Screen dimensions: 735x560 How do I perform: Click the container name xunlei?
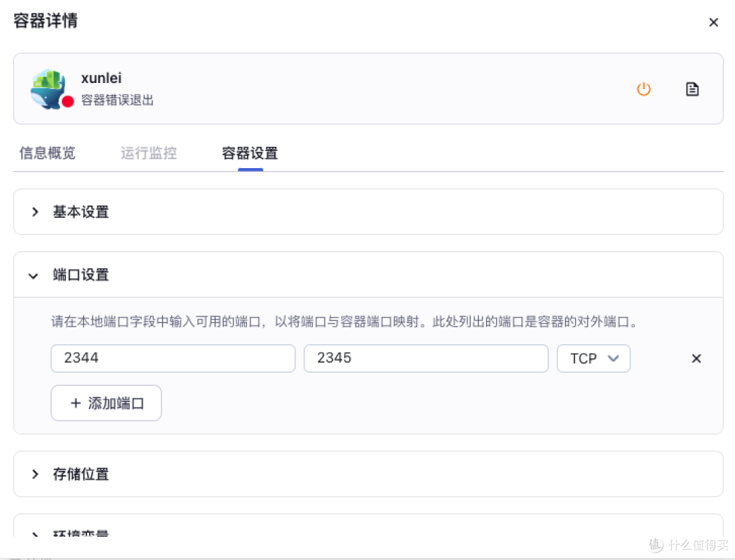click(x=101, y=78)
